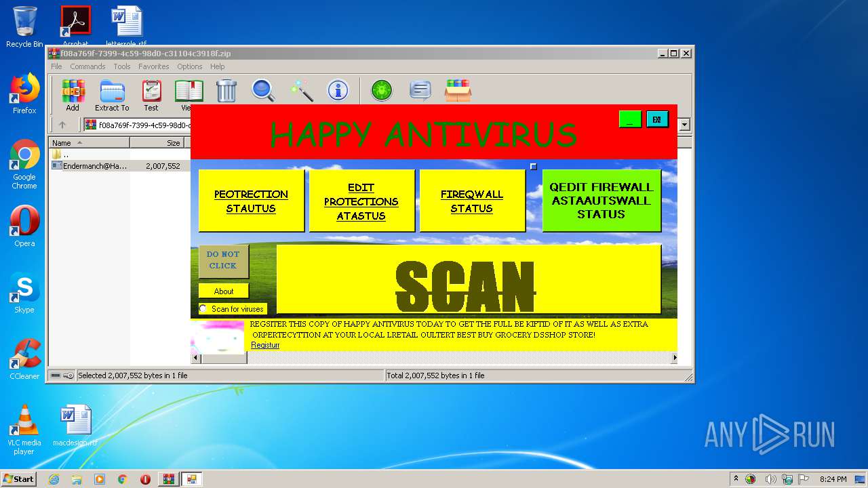Click the green VirusScan bug icon
868x488 pixels.
pyautogui.click(x=381, y=90)
